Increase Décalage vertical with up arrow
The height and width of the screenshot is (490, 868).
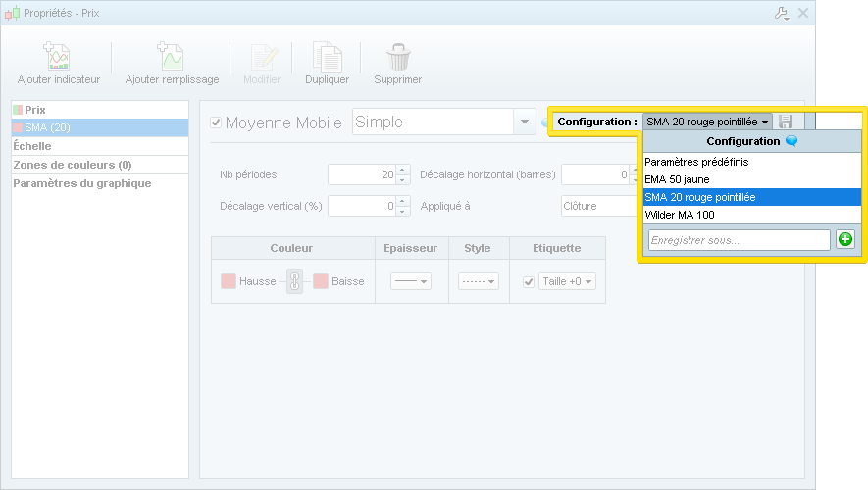click(402, 201)
